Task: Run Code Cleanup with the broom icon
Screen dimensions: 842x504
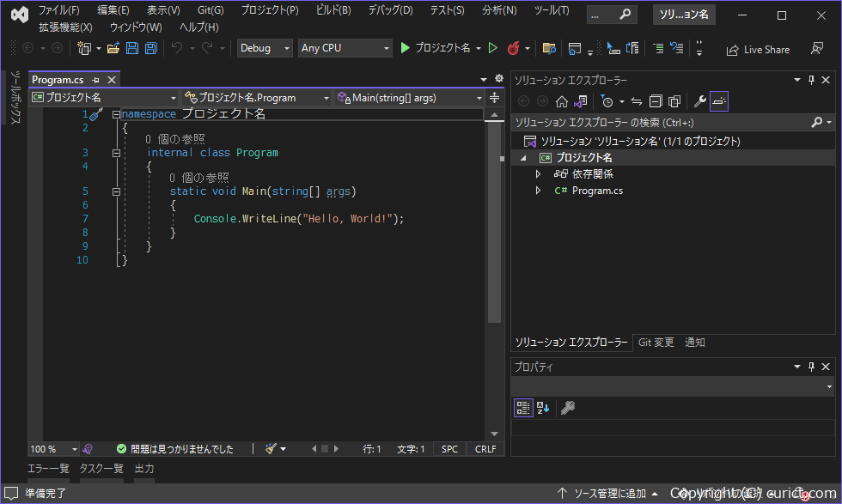Action: 272,448
